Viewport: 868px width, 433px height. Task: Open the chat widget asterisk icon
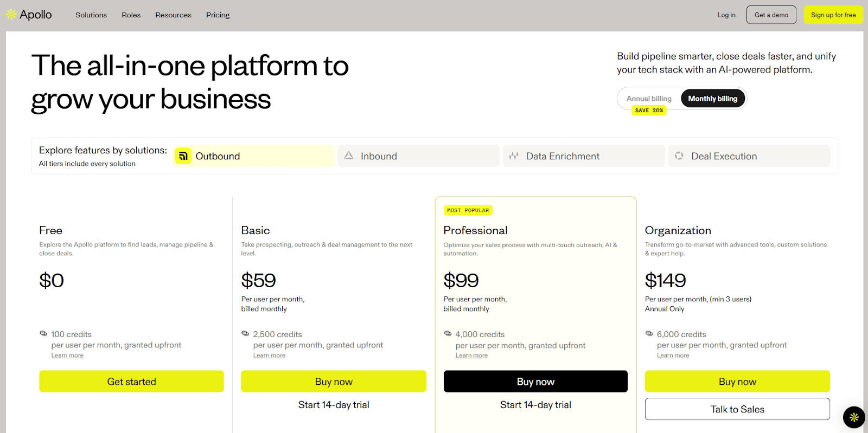pyautogui.click(x=854, y=417)
